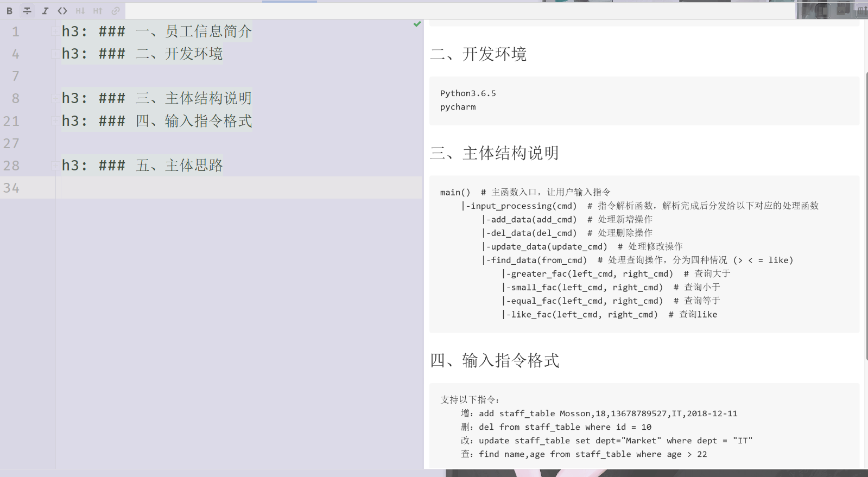
Task: Click heading text 三、主体结构说明 in editor
Action: point(194,98)
